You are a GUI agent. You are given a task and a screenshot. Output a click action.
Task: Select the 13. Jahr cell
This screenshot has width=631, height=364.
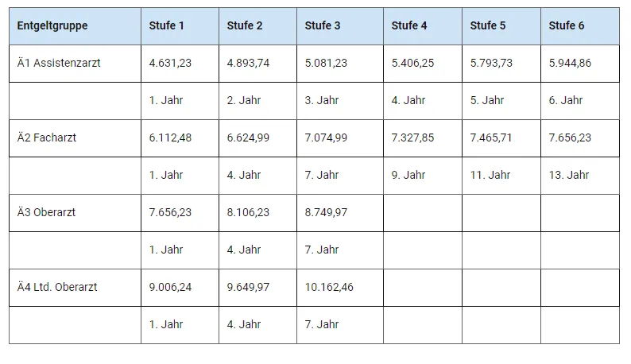(x=569, y=175)
